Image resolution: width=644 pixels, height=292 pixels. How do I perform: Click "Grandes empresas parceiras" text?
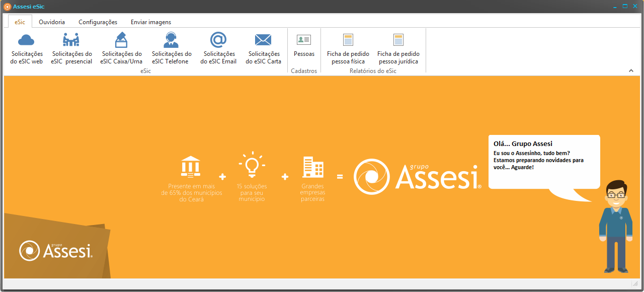[313, 193]
